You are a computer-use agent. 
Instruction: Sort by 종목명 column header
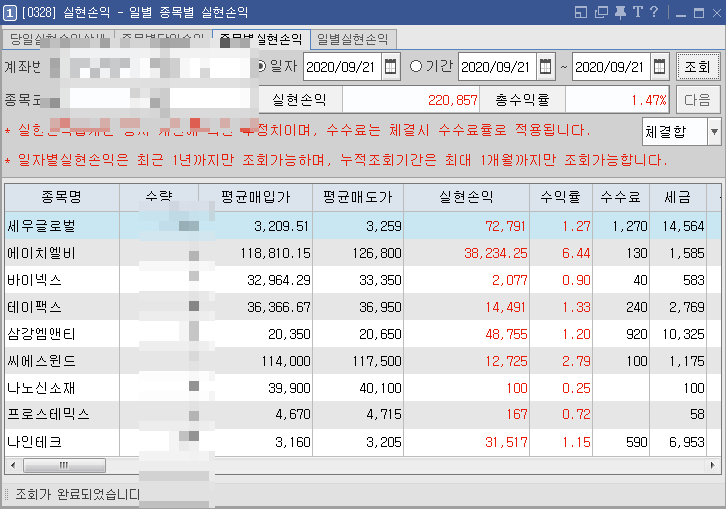click(x=62, y=198)
